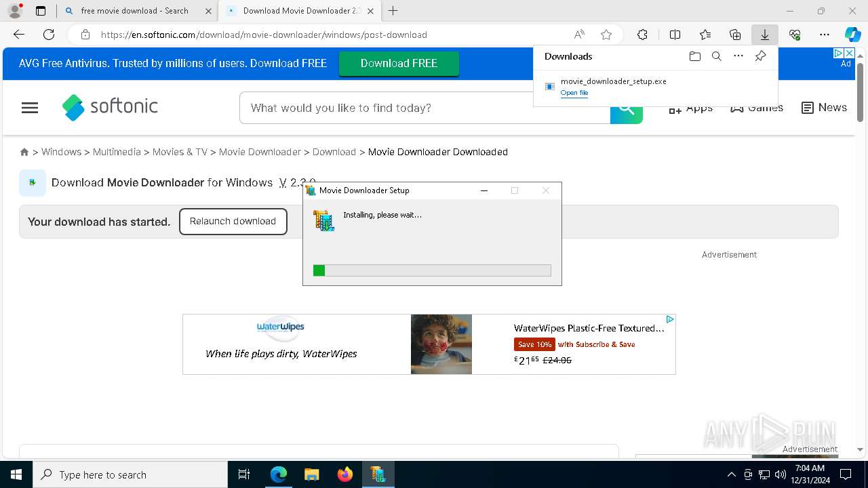868x488 pixels.
Task: Open the News section
Action: point(824,108)
